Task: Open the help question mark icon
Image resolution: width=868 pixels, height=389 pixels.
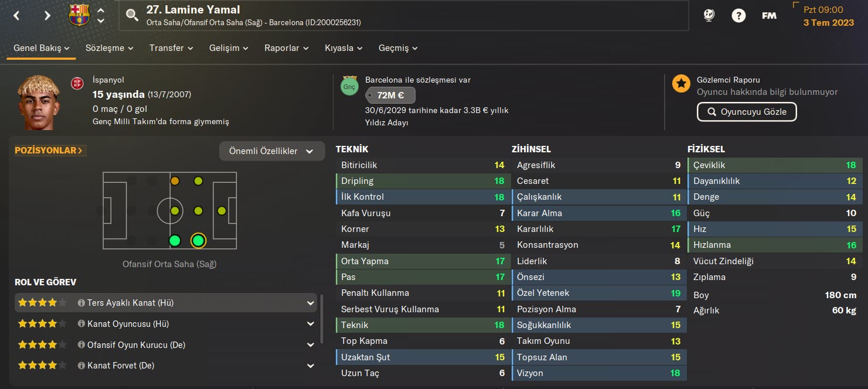Action: [x=738, y=16]
